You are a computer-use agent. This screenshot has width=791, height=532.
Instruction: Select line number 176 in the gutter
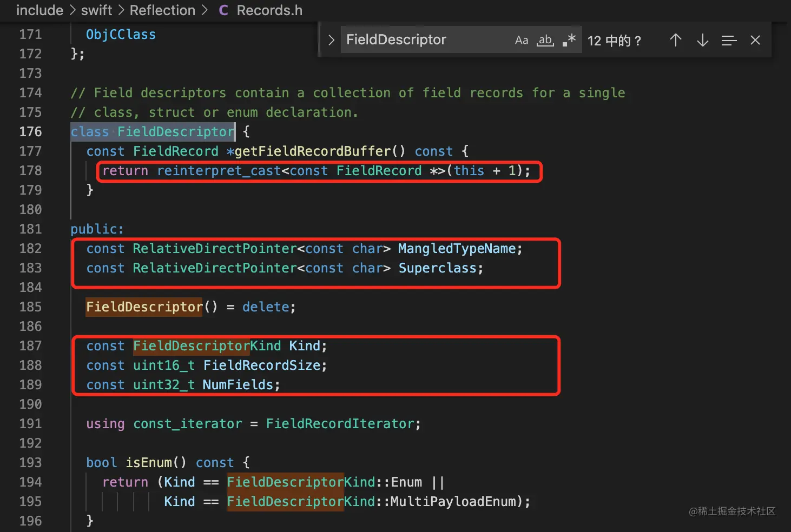[x=30, y=132]
